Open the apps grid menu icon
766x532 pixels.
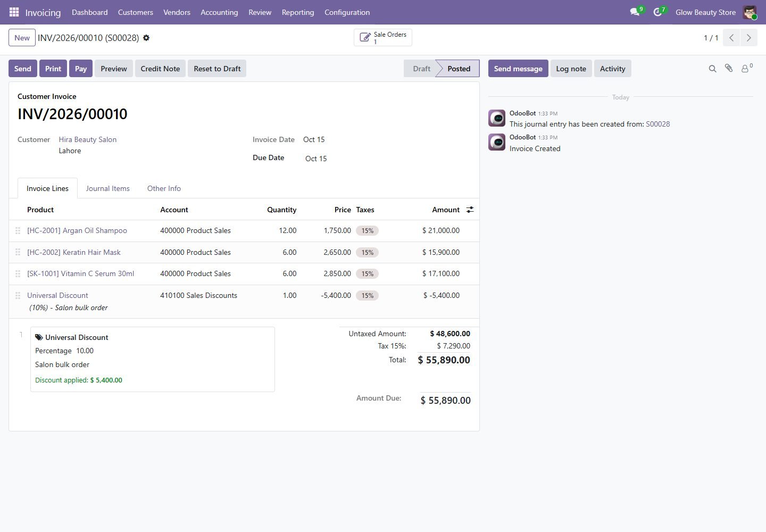tap(14, 12)
